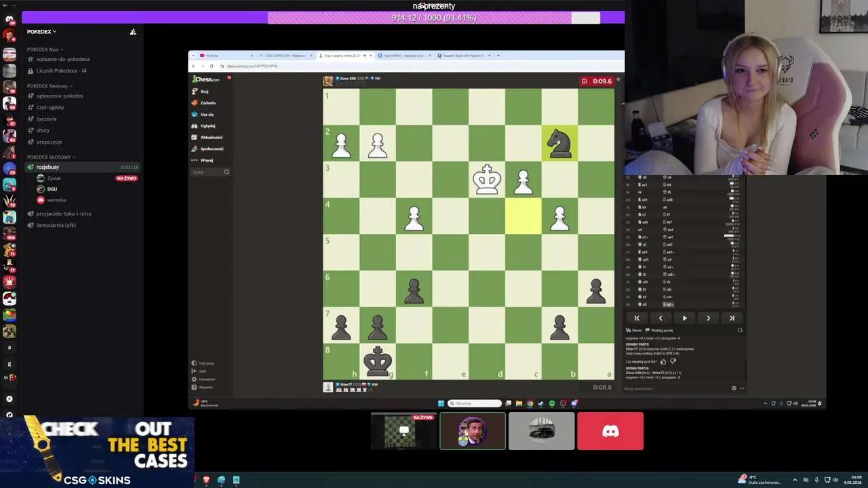Click the purple na prezenty progress bar
This screenshot has width=868, height=488.
[x=434, y=18]
